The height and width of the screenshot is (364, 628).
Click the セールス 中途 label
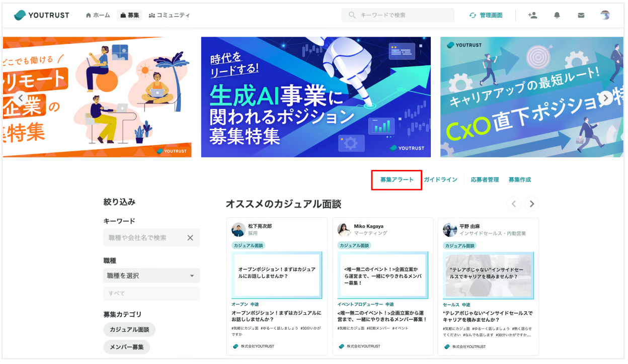tap(456, 305)
